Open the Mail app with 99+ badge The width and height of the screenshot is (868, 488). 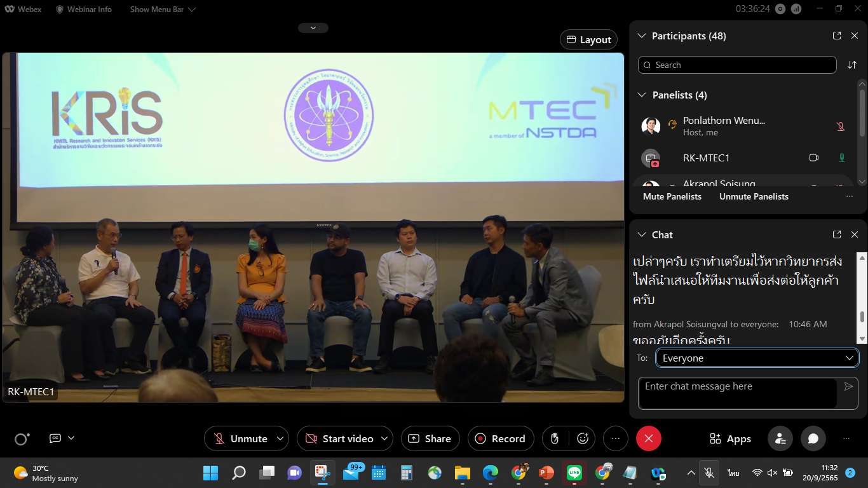[351, 473]
